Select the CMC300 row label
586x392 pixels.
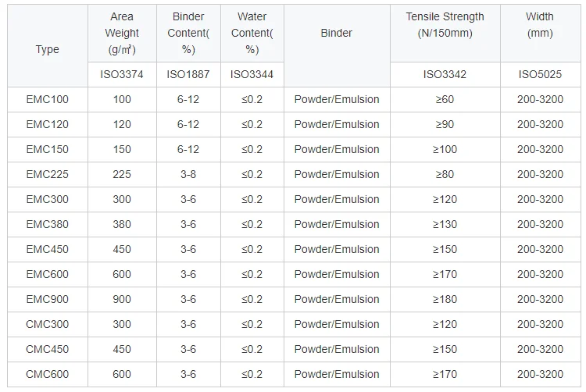click(47, 324)
